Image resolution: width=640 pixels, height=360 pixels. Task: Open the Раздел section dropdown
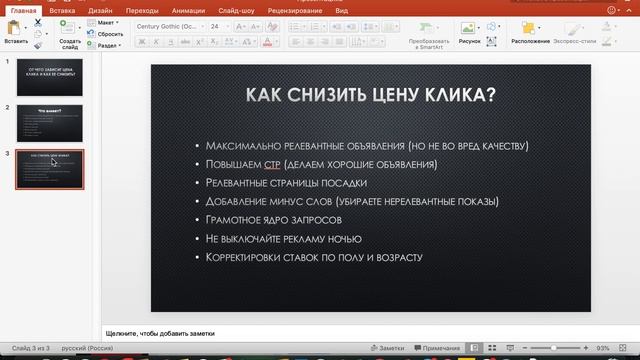(x=104, y=45)
